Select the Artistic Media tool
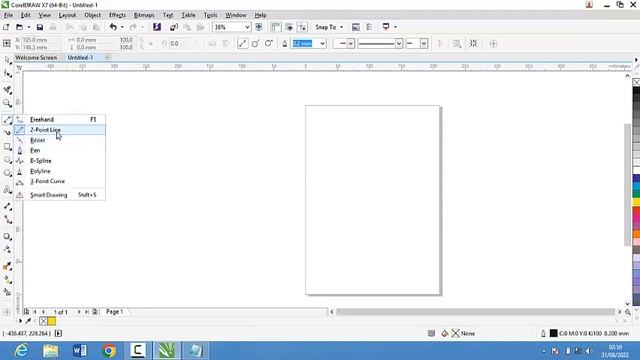 pos(7,133)
